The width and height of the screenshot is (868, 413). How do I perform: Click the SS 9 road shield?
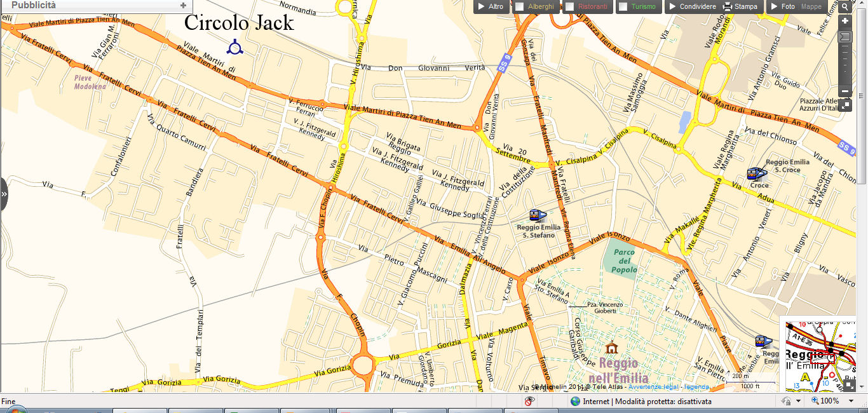click(x=505, y=63)
